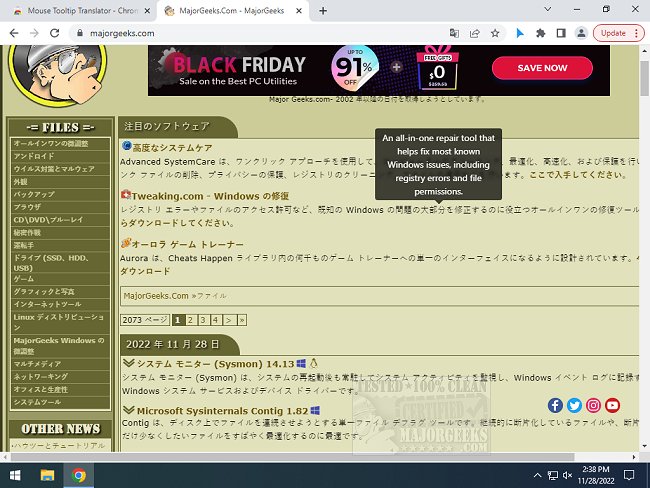Go back to the previous page
This screenshot has height=488, width=650.
14,33
